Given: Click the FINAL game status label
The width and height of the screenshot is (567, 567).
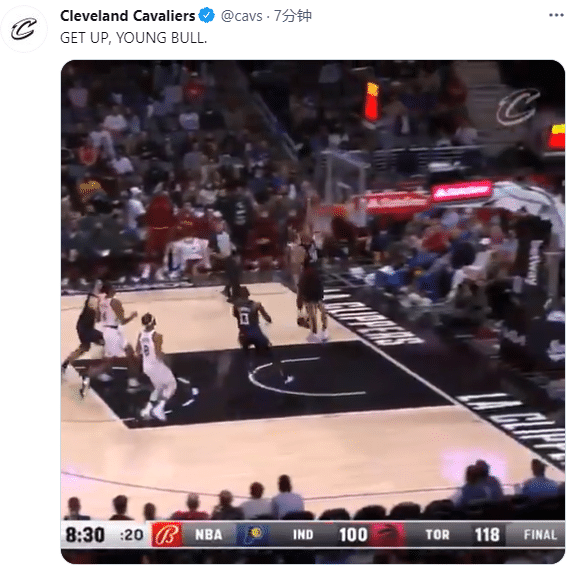Looking at the screenshot, I should click(540, 534).
